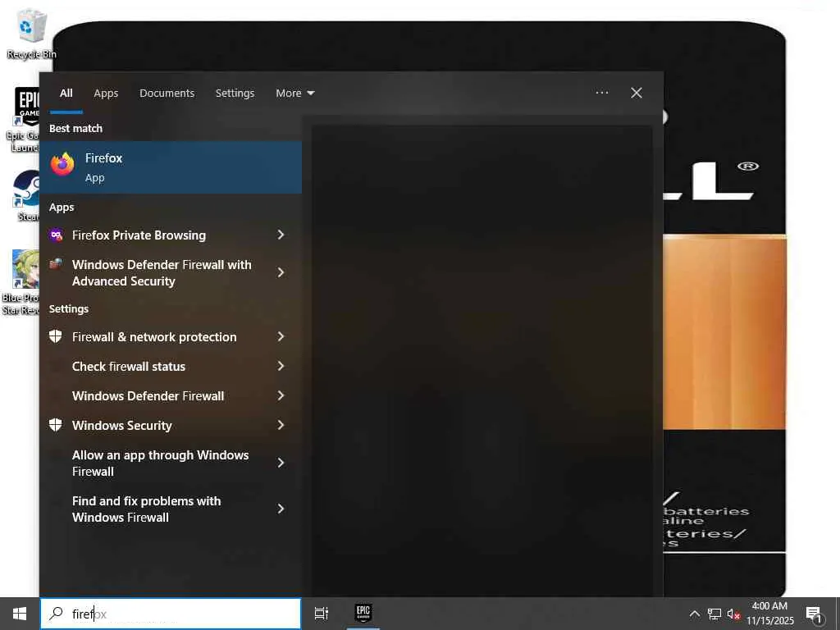
Task: Switch to the Settings search tab
Action: coord(235,94)
